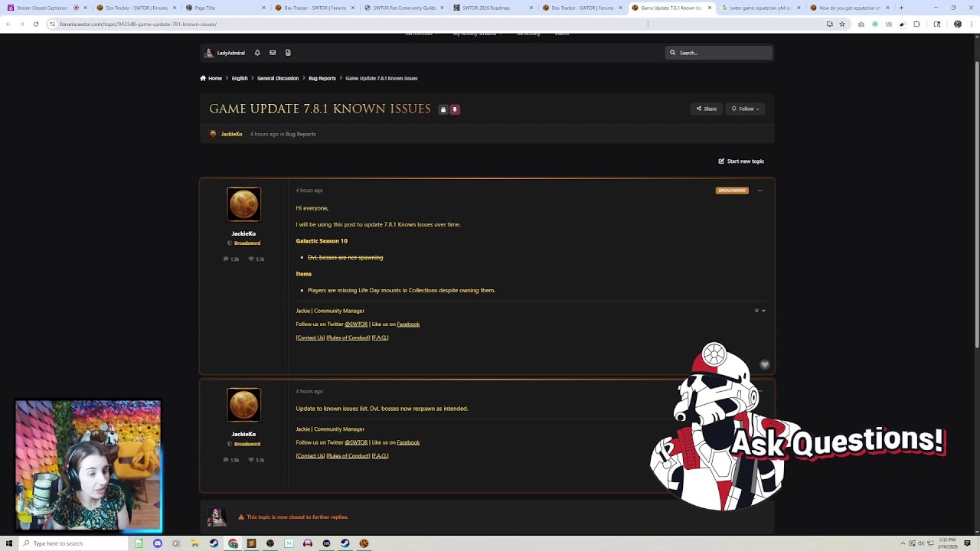Open notifications bell in forum header
Viewport: 980px width, 551px height.
tap(257, 53)
